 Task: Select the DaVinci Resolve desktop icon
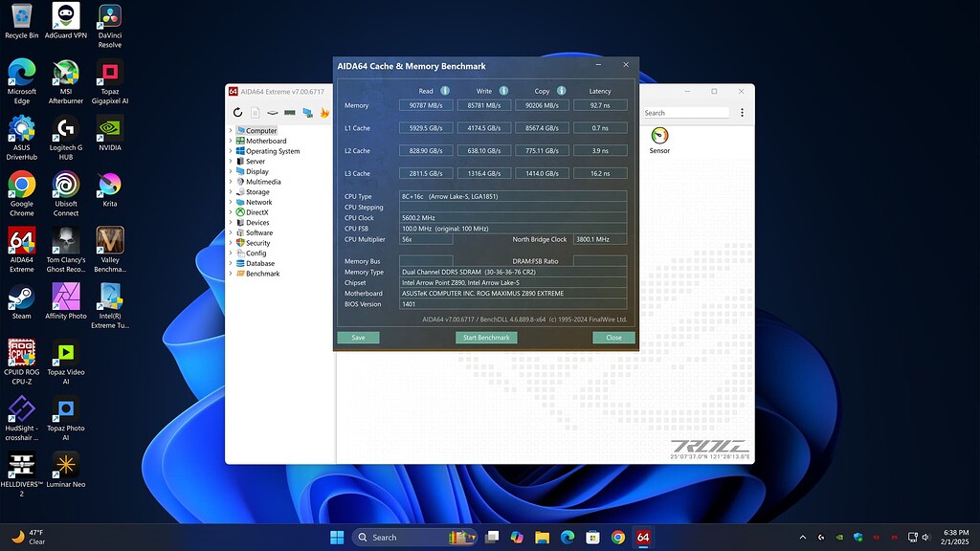click(110, 26)
